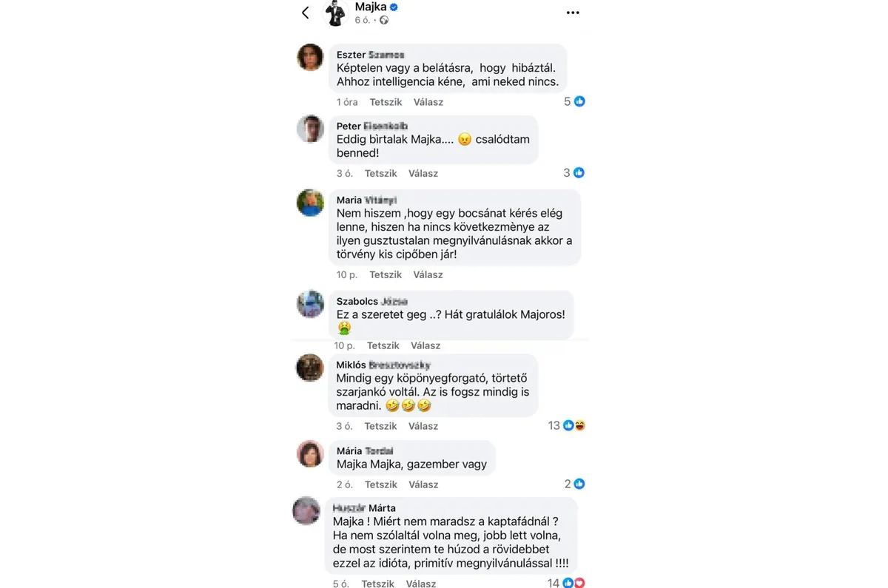Toggle Tetszik on Maria's bocsánat comment
The width and height of the screenshot is (888, 588).
coord(386,275)
